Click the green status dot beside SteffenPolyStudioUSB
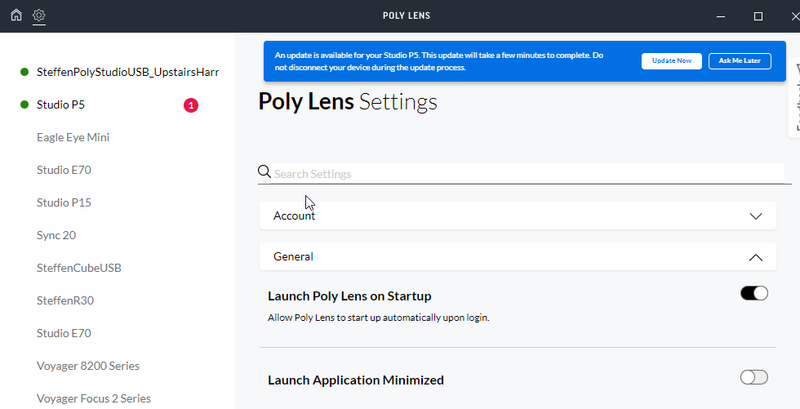Screen dimensions: 800x409 point(24,72)
